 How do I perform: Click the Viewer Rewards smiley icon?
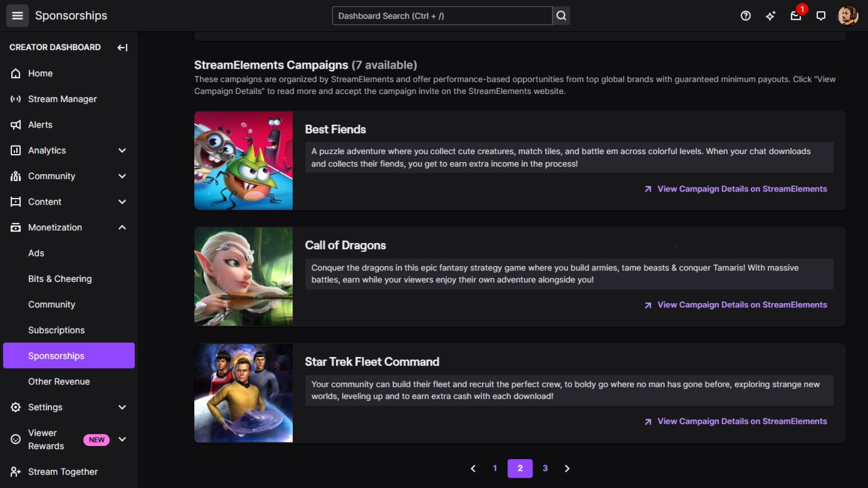coord(16,439)
